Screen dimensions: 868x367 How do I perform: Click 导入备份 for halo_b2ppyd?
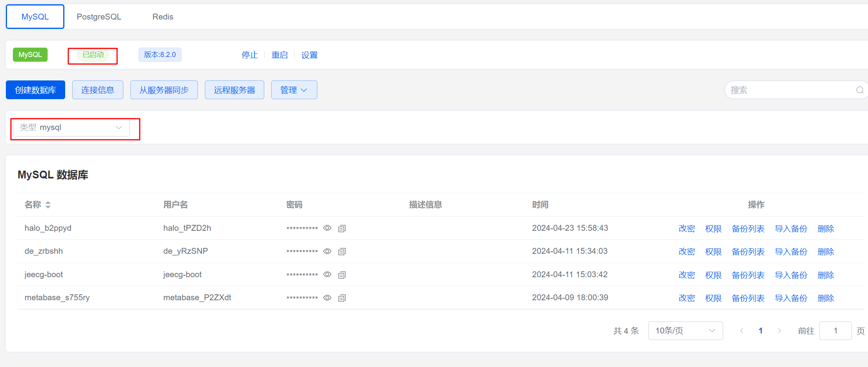click(x=791, y=229)
